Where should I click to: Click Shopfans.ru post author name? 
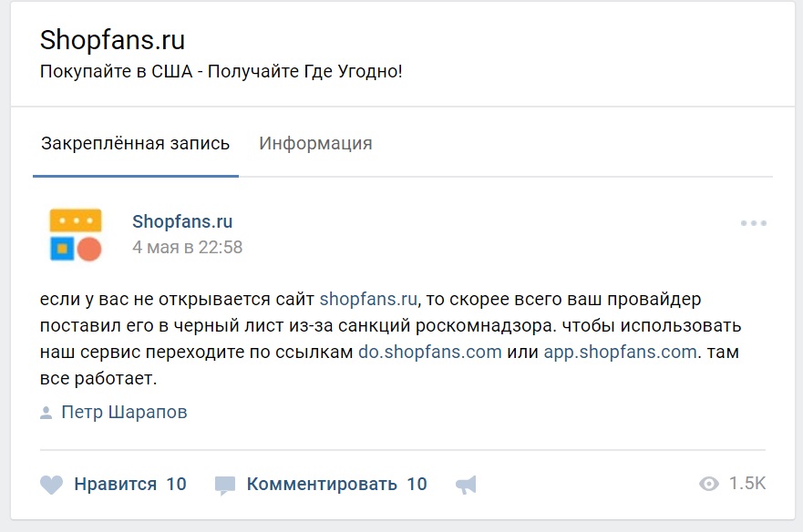[182, 221]
